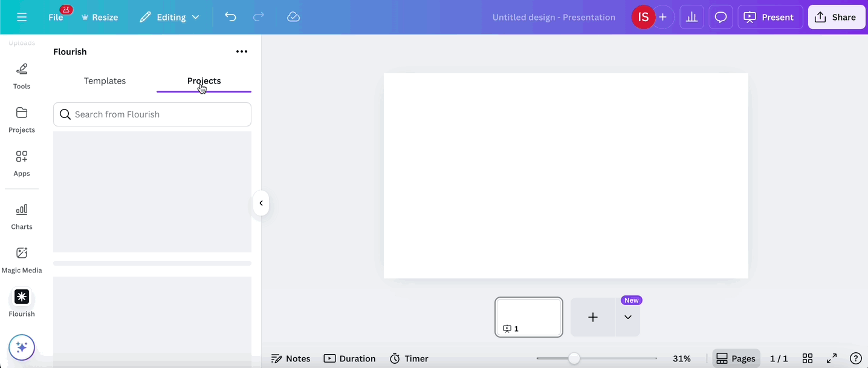
Task: Open the Charts sidebar panel
Action: (x=22, y=217)
